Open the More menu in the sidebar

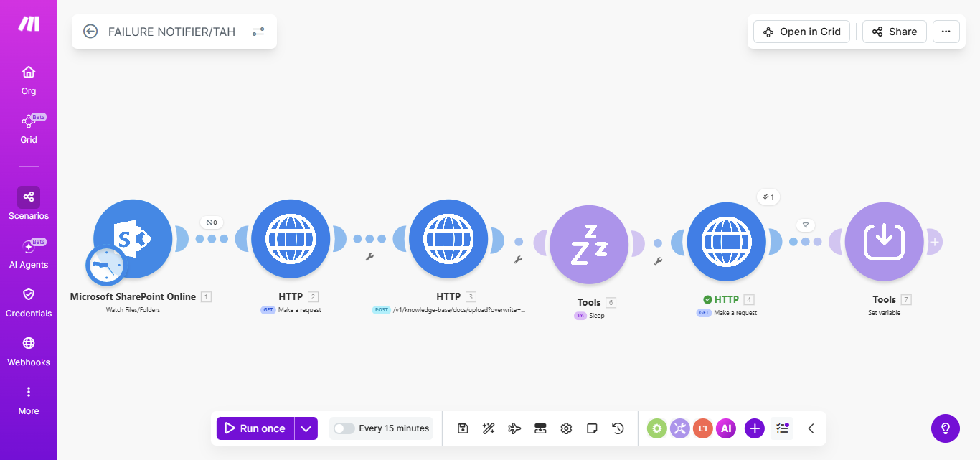(29, 400)
